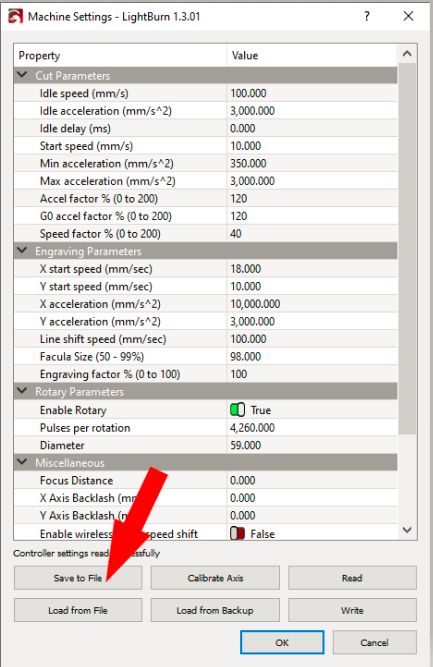
Task: Click the Cancel button
Action: click(x=374, y=642)
